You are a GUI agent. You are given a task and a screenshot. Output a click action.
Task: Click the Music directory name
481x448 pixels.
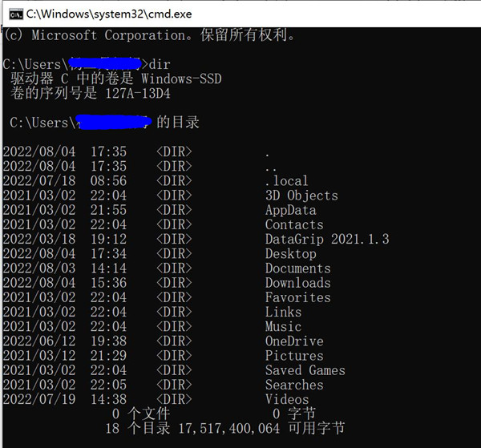[x=283, y=326]
